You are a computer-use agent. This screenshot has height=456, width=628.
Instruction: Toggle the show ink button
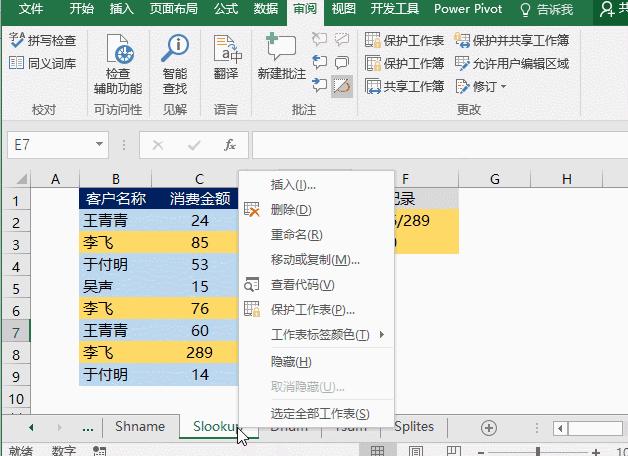point(342,86)
